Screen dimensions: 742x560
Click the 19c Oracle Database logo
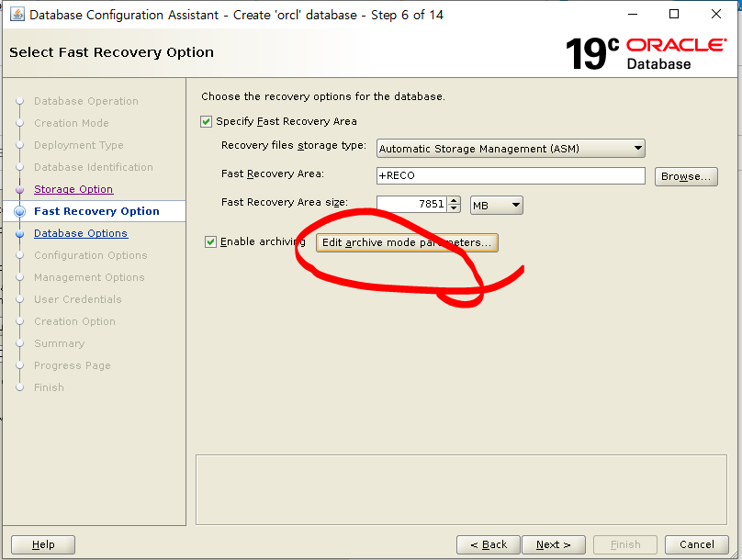[x=646, y=53]
